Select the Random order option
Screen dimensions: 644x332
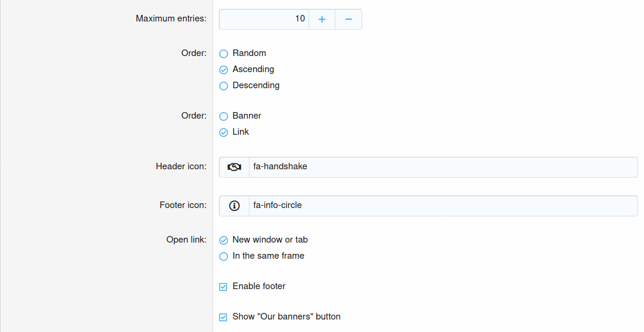click(224, 54)
